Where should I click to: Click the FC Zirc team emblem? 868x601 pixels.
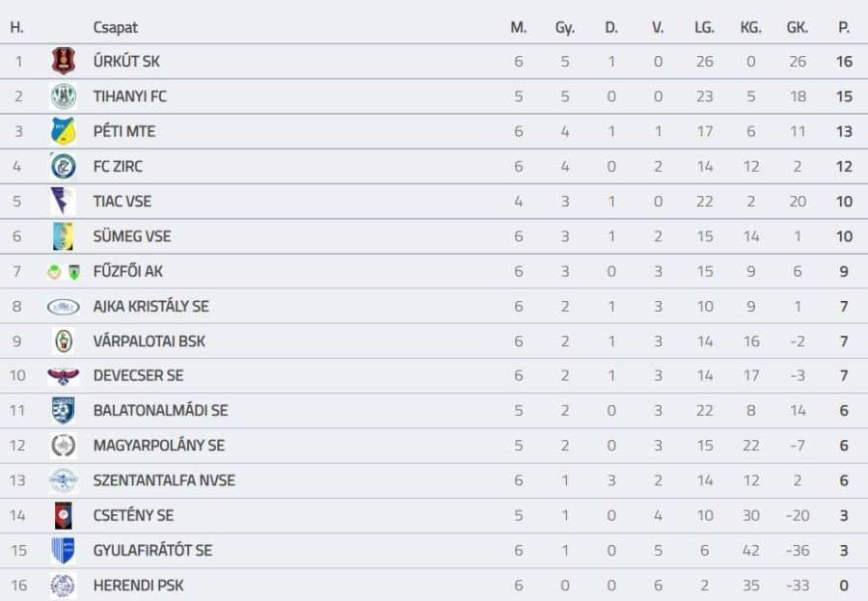(64, 166)
